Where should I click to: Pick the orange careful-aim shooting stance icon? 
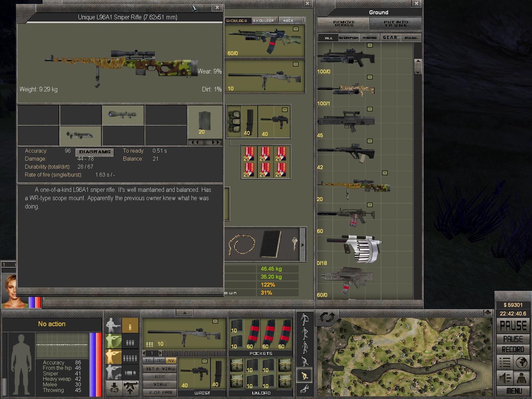tap(113, 356)
